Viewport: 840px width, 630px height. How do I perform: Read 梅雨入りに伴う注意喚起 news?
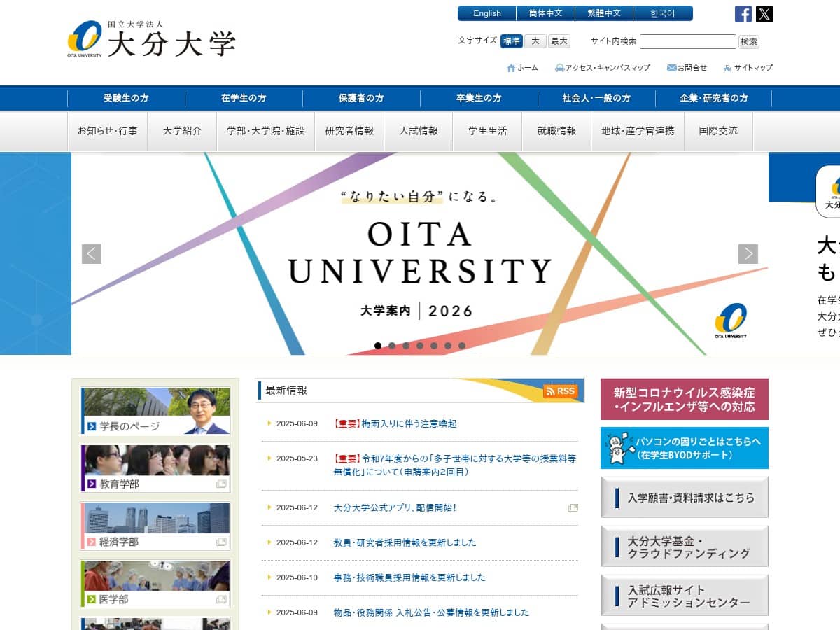pos(395,423)
